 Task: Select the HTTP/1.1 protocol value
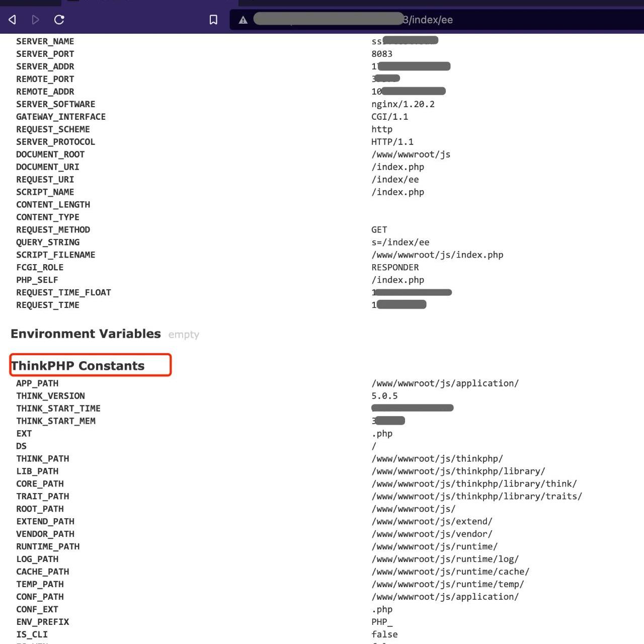point(392,142)
